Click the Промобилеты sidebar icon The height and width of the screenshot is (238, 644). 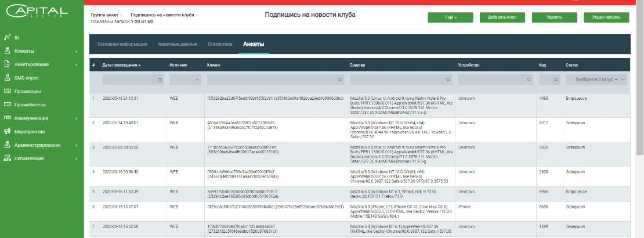pyautogui.click(x=6, y=105)
